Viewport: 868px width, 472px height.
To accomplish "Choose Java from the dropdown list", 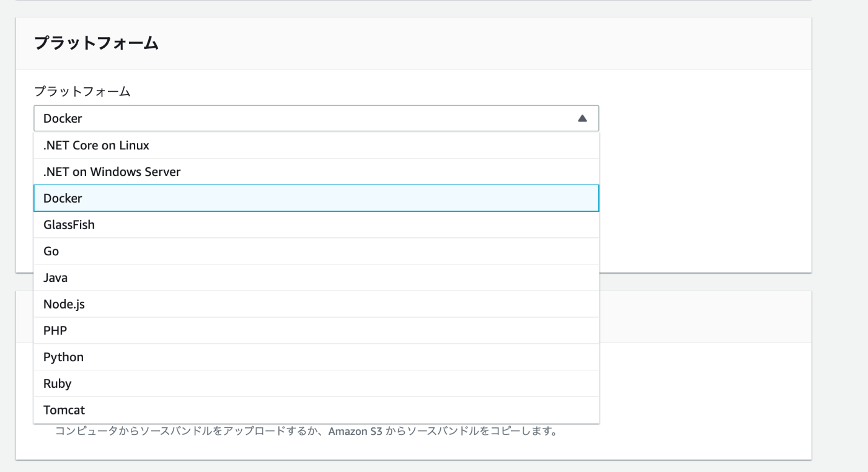I will point(316,278).
